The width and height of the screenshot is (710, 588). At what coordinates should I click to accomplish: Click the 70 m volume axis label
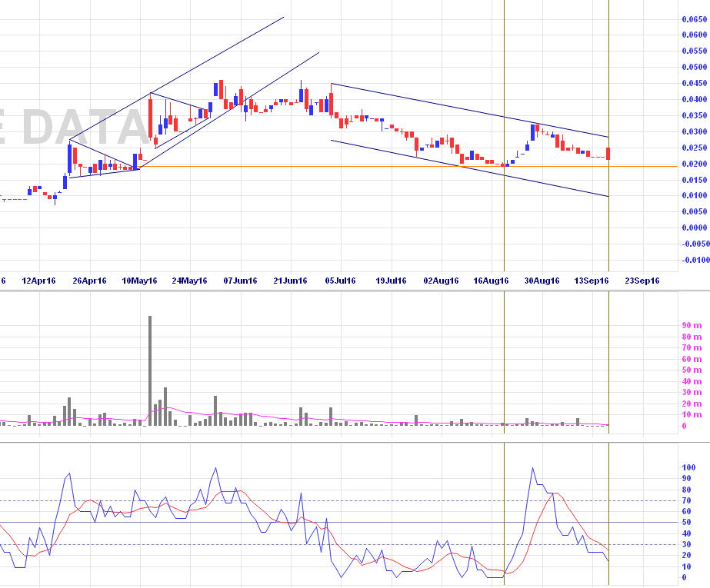(692, 348)
